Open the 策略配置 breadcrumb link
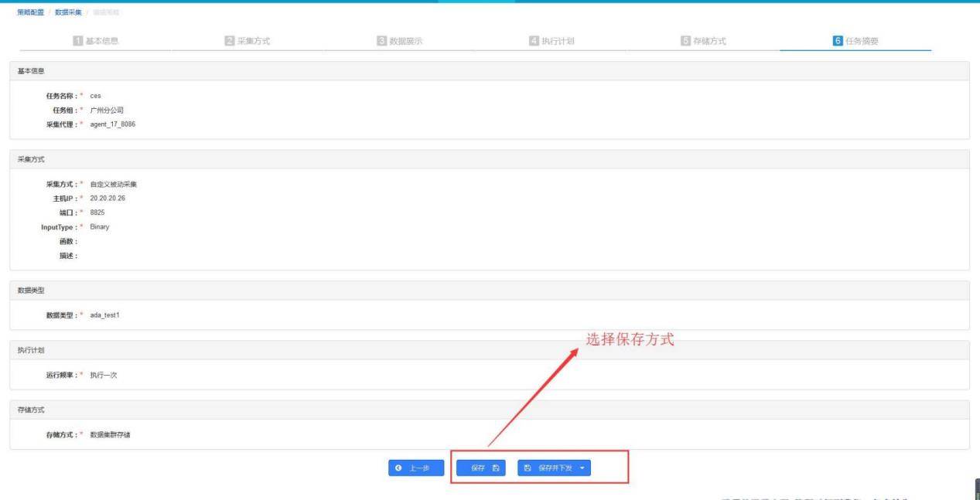Viewport: 980px width, 500px height. point(29,11)
